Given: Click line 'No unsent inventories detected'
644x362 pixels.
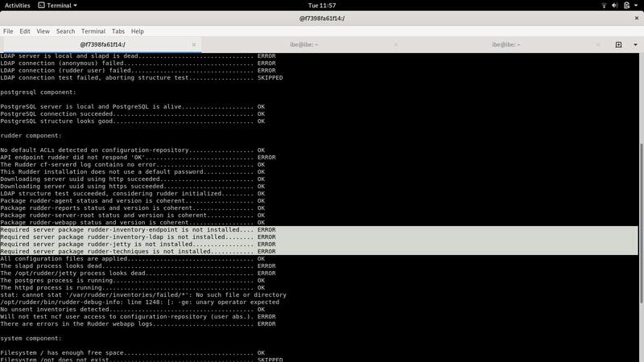Looking at the screenshot, I should click(x=132, y=309).
